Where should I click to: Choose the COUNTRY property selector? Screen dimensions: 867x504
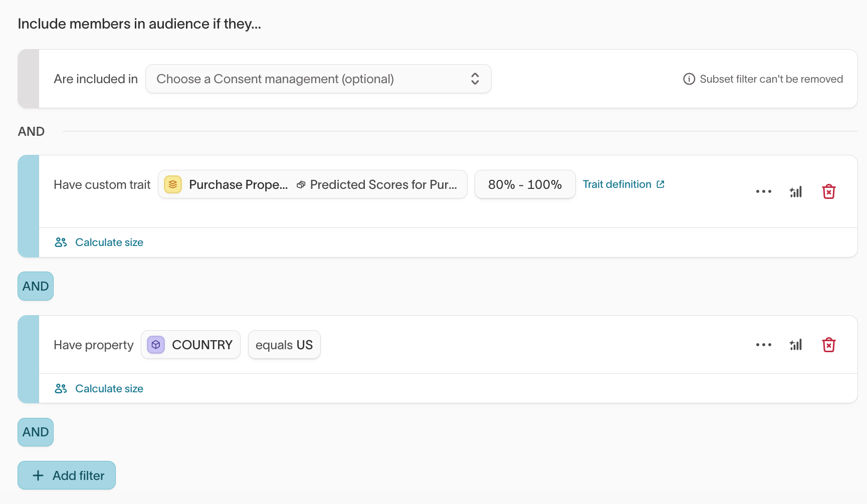tap(190, 345)
